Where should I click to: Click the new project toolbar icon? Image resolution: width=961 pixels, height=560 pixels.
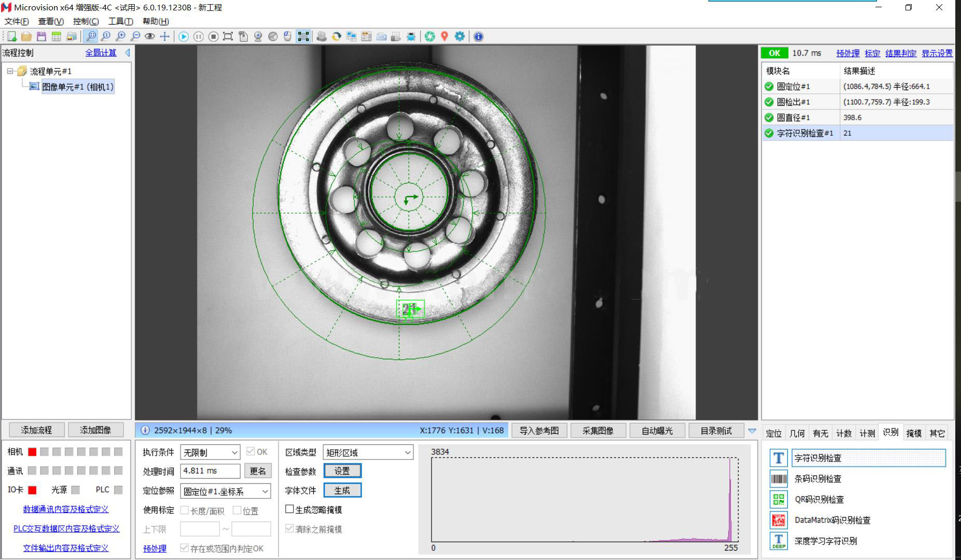tap(11, 36)
